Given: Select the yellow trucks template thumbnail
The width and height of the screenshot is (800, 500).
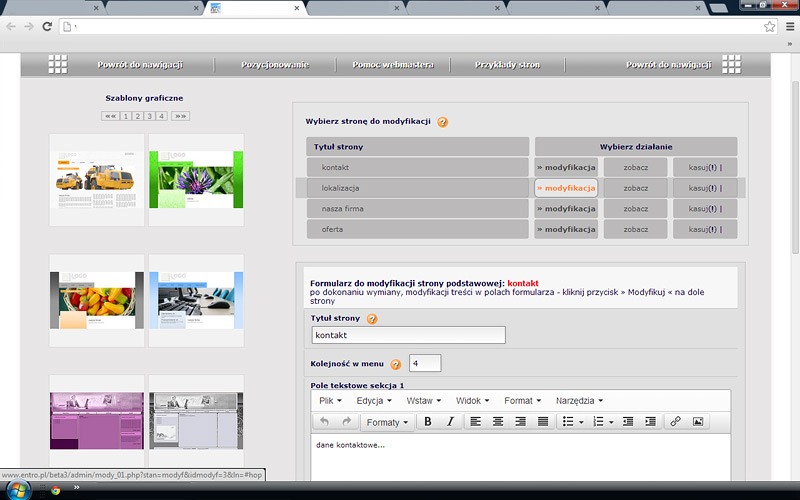Looking at the screenshot, I should pyautogui.click(x=96, y=180).
